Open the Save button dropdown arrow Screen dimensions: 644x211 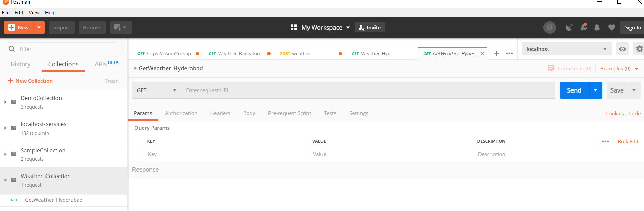[x=634, y=90]
